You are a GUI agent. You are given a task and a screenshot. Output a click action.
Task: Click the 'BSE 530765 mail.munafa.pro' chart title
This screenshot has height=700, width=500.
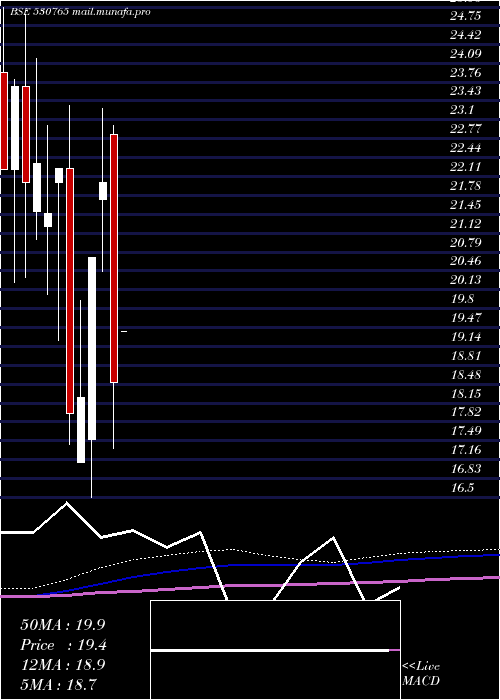[x=80, y=12]
